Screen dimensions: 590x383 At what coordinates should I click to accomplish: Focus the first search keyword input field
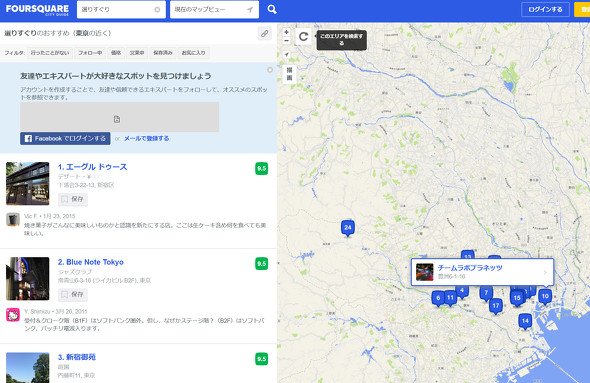tap(117, 10)
